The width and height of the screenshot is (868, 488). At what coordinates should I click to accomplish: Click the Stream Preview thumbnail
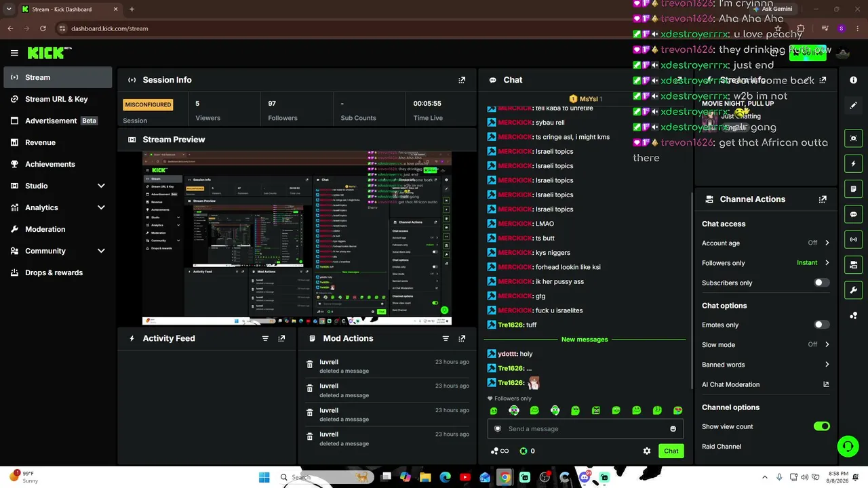tap(297, 238)
